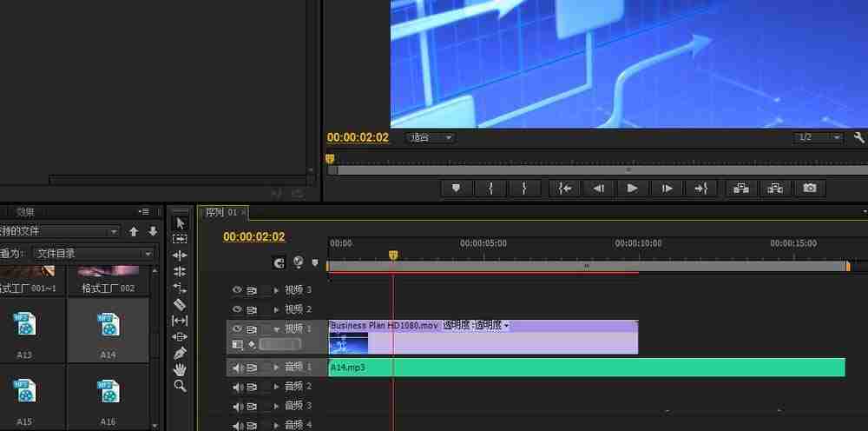Viewport: 868px width, 431px height.
Task: Click the timeline playhead marker
Action: click(393, 255)
